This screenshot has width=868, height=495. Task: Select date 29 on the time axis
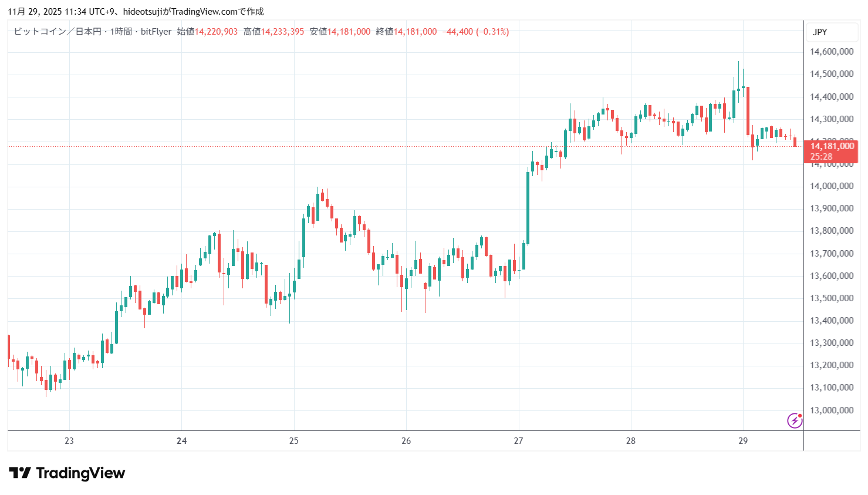click(x=743, y=441)
